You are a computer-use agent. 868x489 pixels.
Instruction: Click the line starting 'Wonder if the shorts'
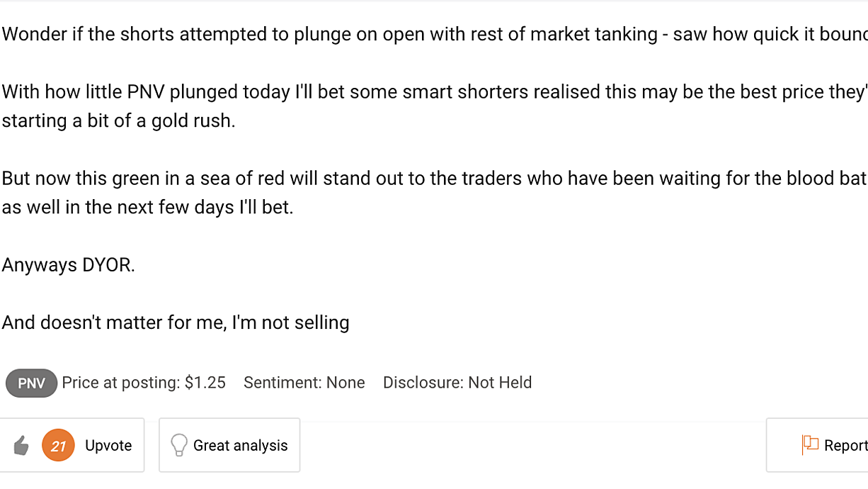434,34
